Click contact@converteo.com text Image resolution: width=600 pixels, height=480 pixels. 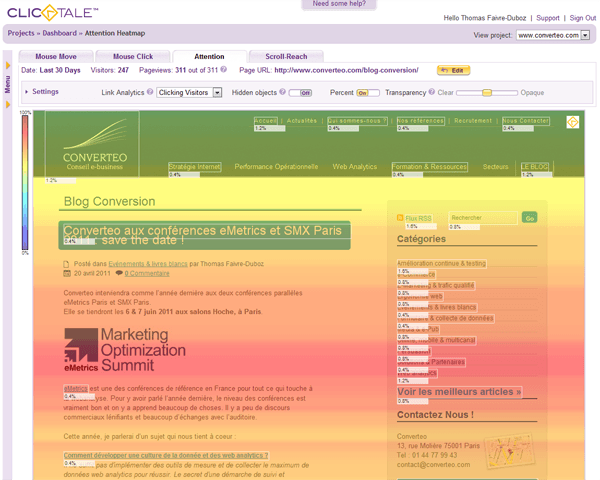[x=434, y=465]
